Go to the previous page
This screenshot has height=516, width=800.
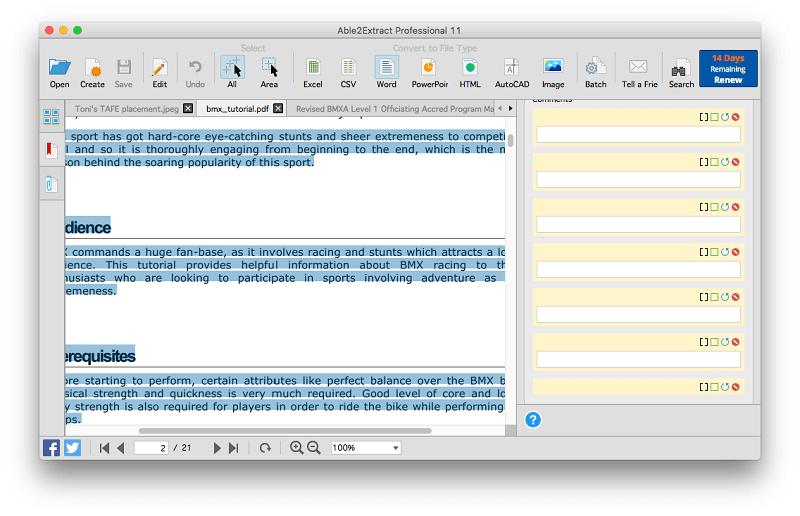click(121, 448)
